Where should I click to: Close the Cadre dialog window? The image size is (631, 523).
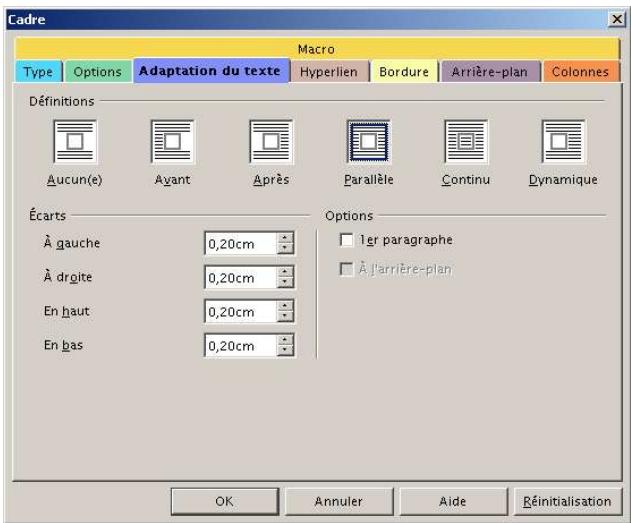(617, 19)
